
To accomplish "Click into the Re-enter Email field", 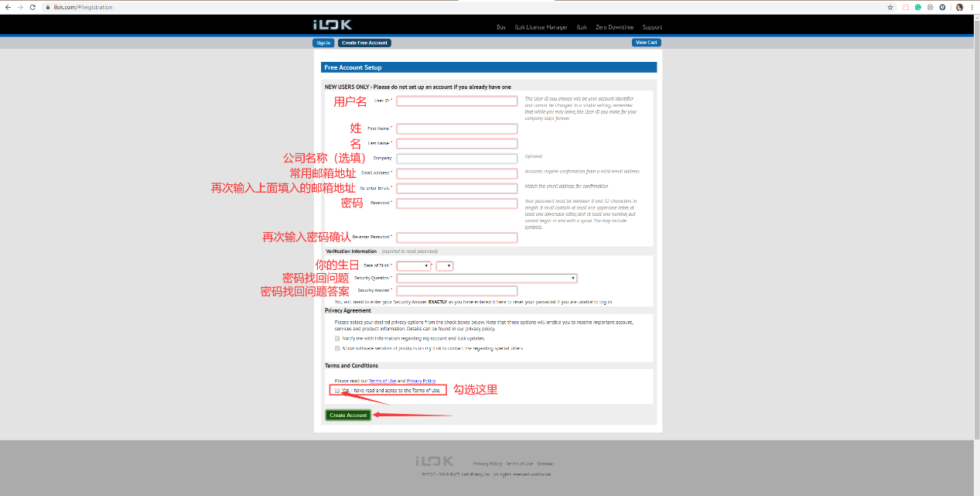I will tap(457, 188).
